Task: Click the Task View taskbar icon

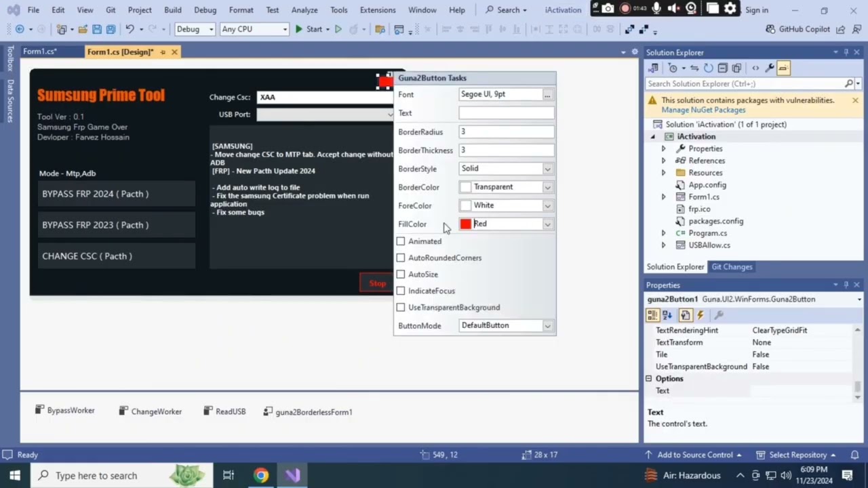Action: tap(229, 475)
